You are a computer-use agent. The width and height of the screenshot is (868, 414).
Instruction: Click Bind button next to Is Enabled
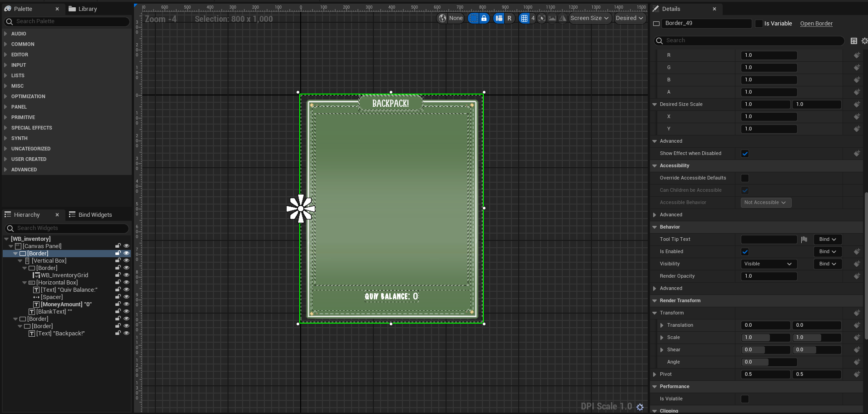point(827,252)
